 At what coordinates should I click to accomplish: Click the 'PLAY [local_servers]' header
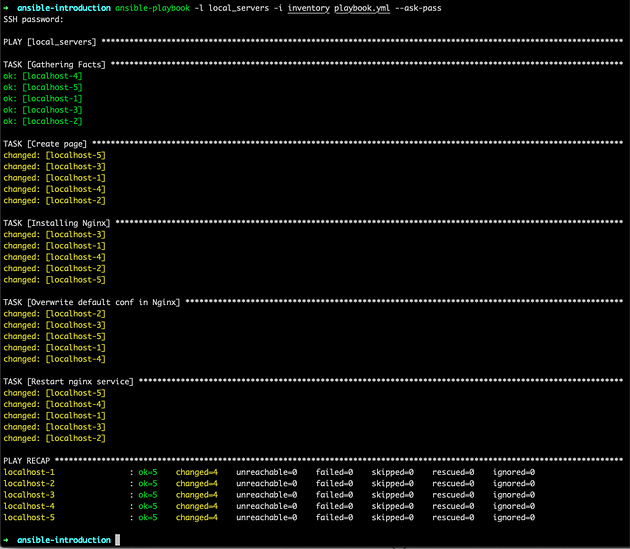(x=50, y=42)
